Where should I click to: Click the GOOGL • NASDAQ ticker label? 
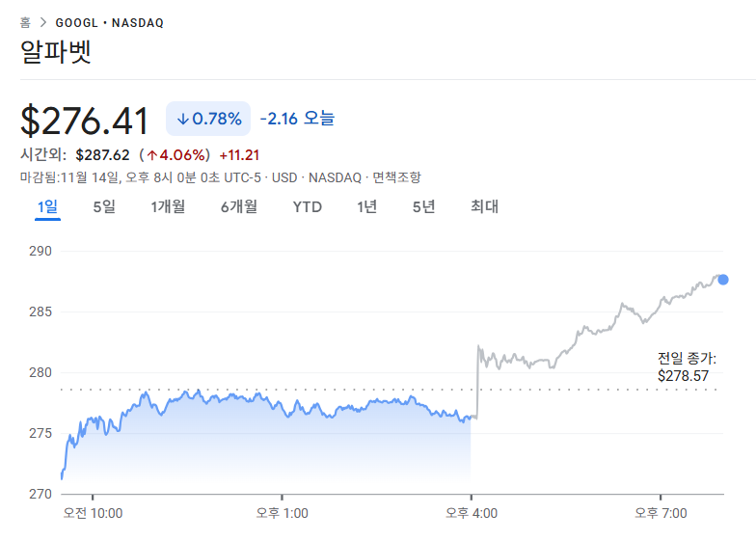109,23
